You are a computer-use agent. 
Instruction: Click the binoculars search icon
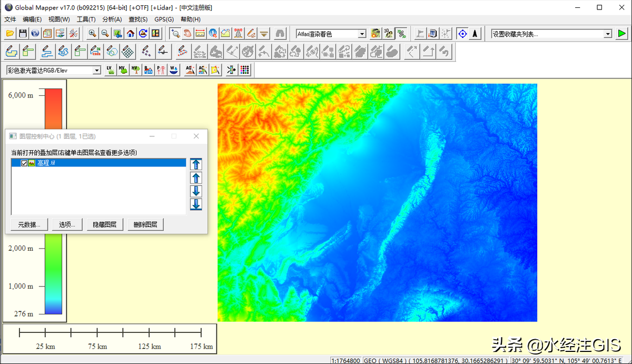(280, 33)
